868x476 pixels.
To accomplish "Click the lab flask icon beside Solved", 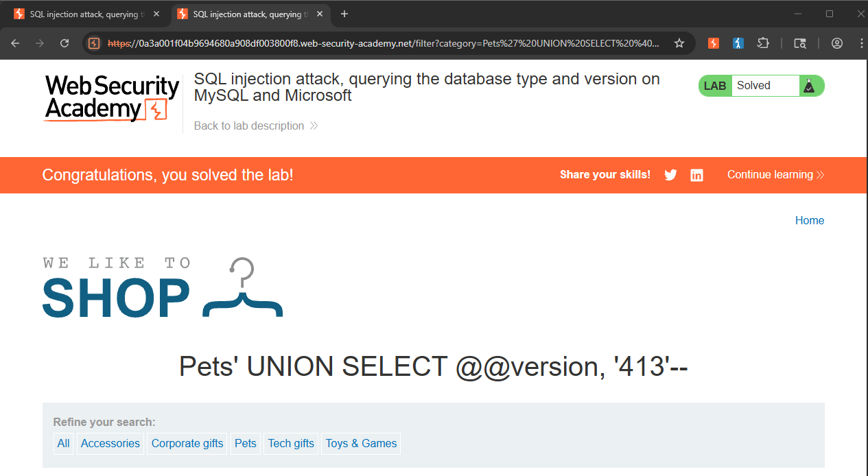I will point(809,86).
